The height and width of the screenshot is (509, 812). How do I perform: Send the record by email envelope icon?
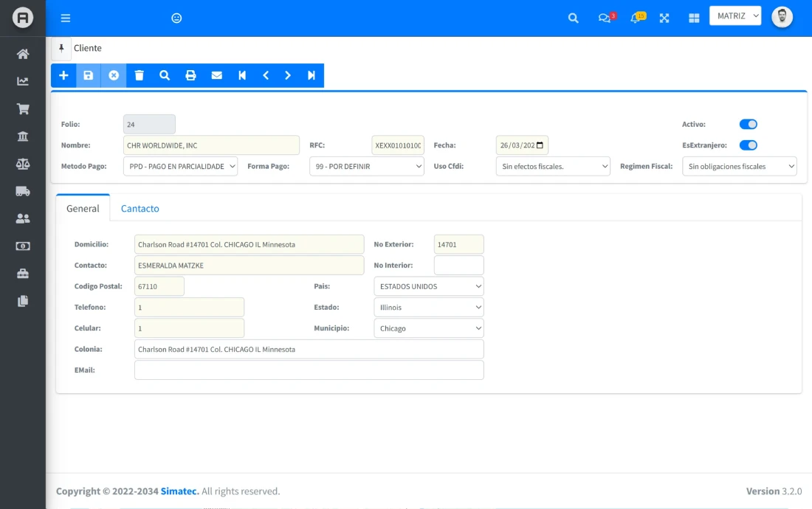coord(217,75)
